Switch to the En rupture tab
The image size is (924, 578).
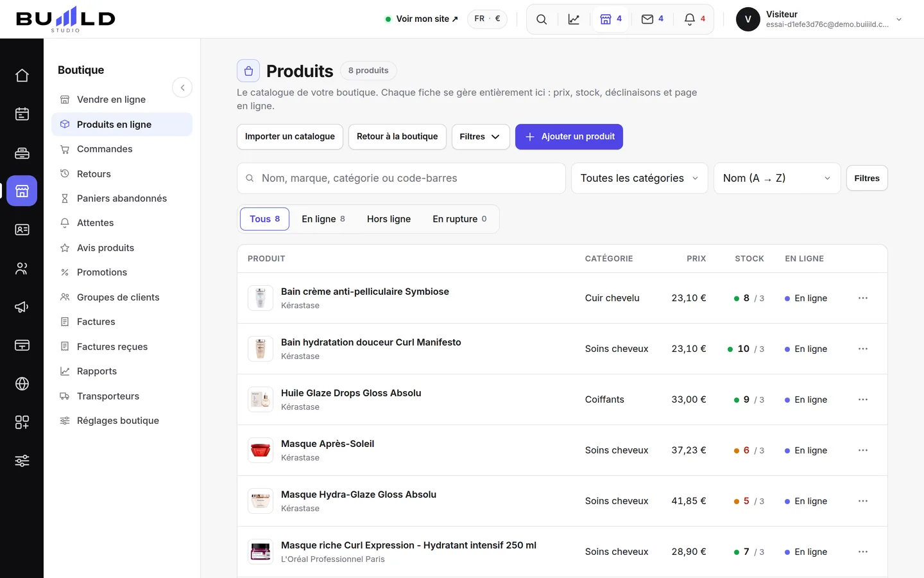(x=459, y=219)
